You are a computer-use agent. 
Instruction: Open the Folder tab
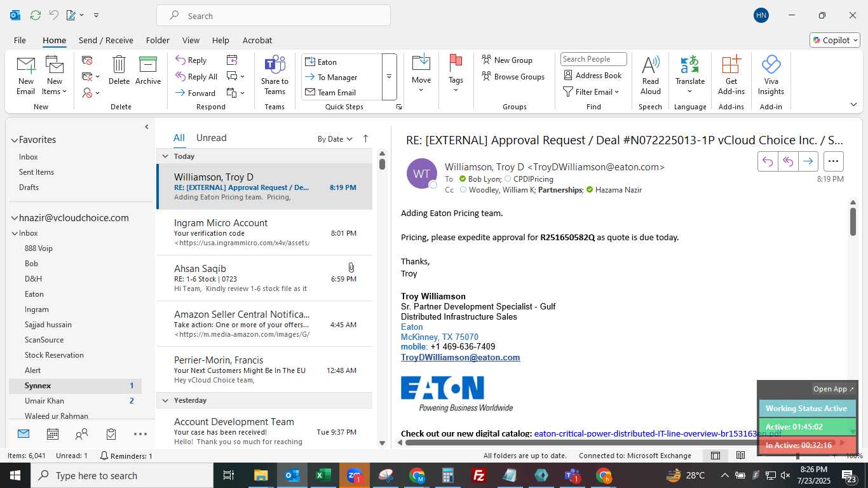pyautogui.click(x=158, y=40)
